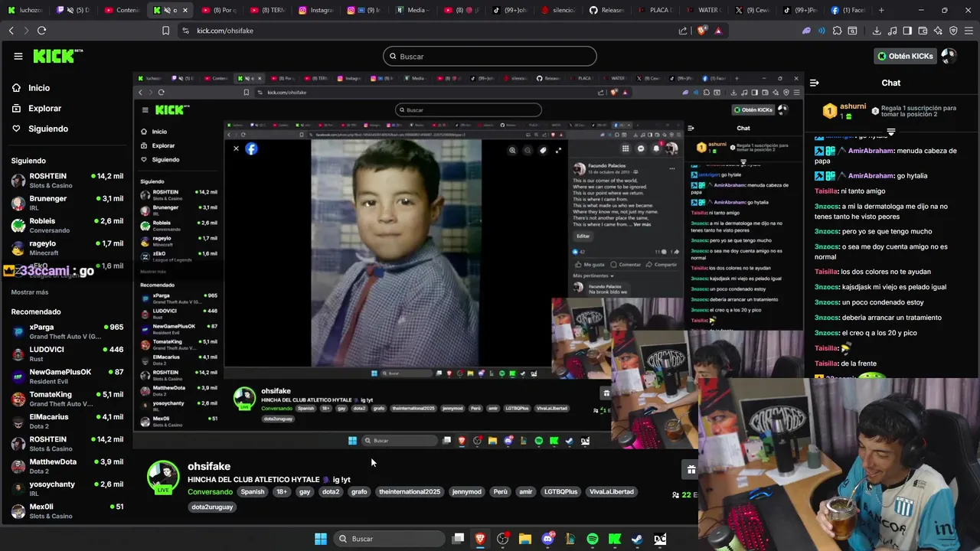The width and height of the screenshot is (980, 551).
Task: Open Steam from taskbar
Action: click(x=637, y=539)
